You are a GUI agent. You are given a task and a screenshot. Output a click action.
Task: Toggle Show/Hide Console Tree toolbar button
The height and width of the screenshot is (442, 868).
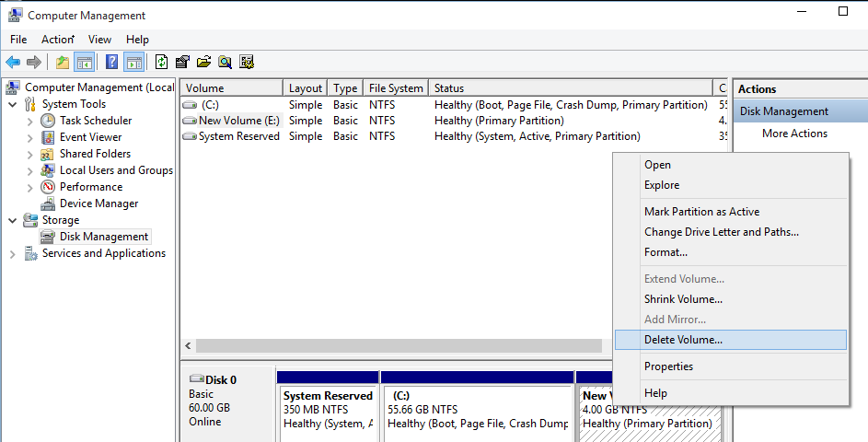[x=84, y=62]
